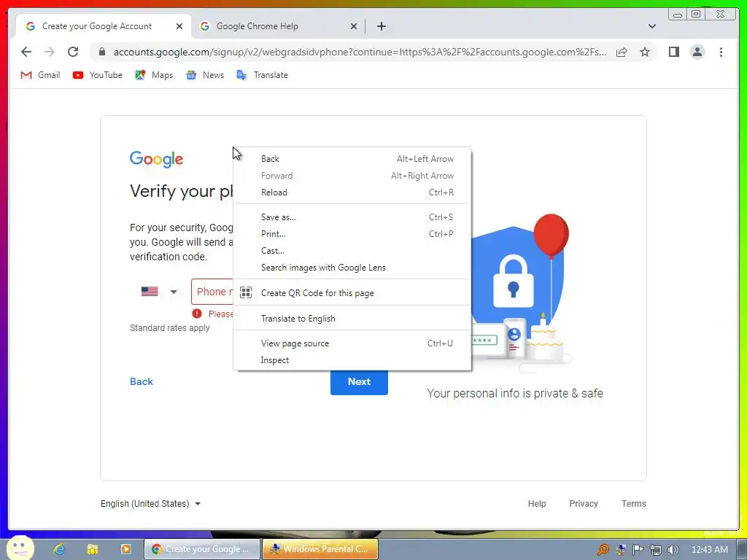Open the Chrome side panel icon
The image size is (747, 560).
point(673,52)
